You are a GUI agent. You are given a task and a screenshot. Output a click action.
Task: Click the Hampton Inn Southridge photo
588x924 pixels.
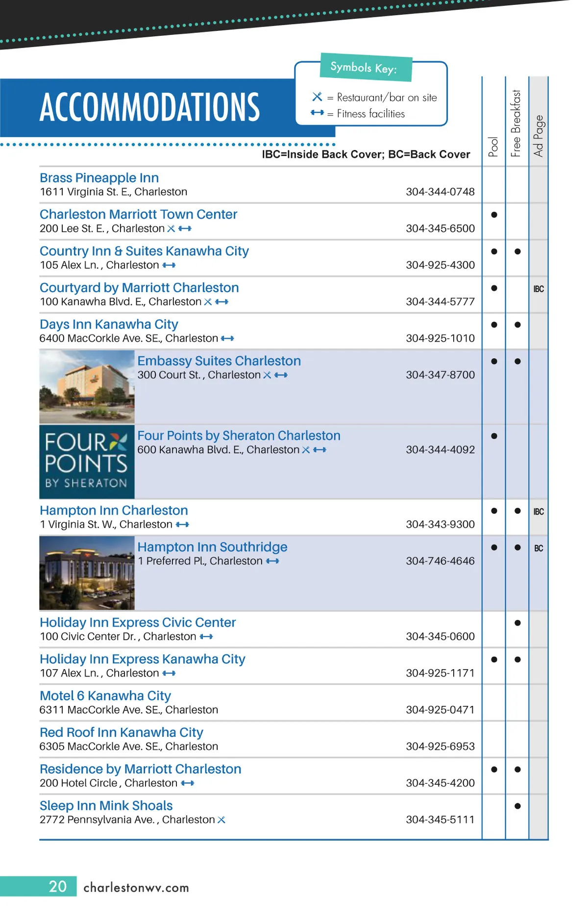pyautogui.click(x=87, y=573)
